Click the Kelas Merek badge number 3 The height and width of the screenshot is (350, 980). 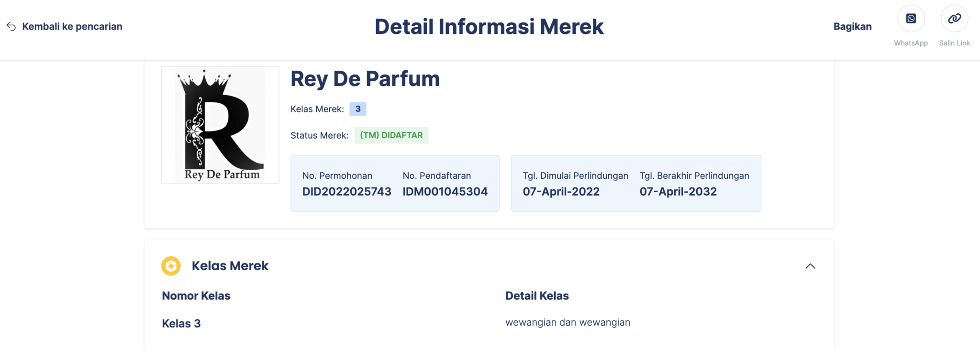point(358,109)
